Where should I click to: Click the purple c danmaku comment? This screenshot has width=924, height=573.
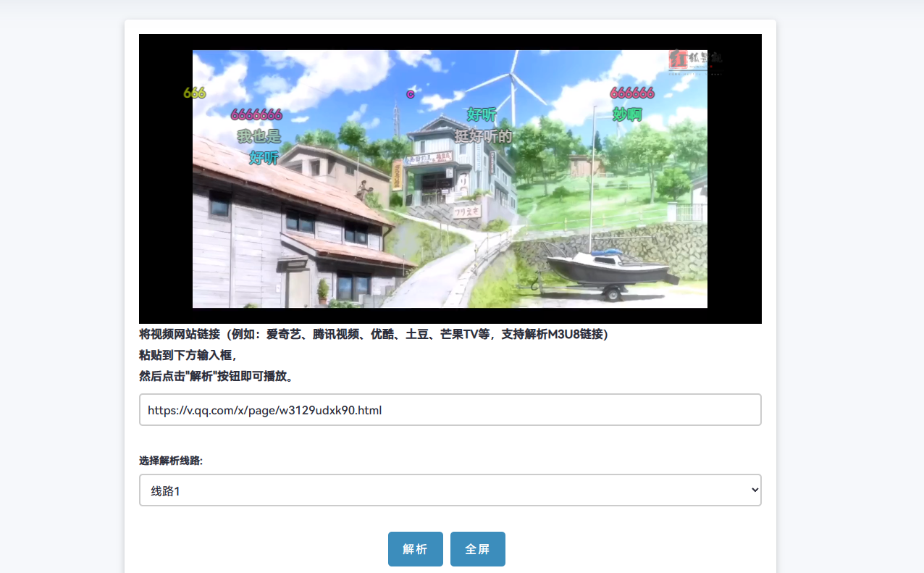[410, 93]
